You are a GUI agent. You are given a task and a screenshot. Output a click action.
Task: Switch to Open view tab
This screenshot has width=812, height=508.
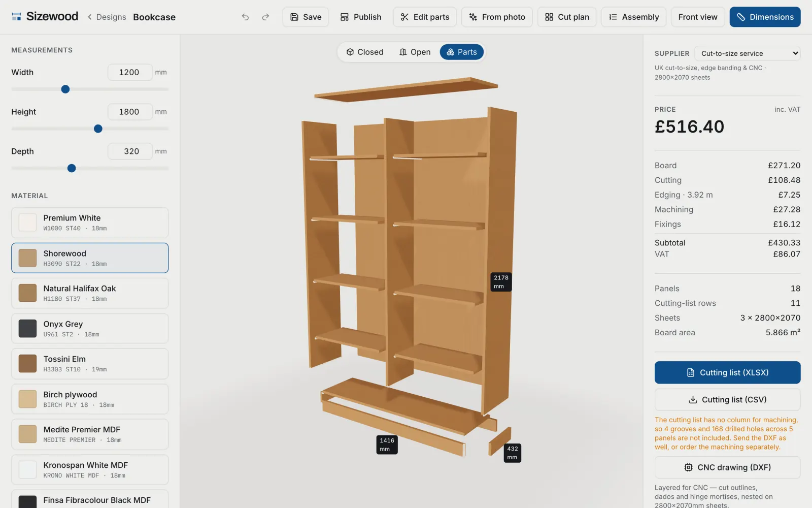pyautogui.click(x=415, y=52)
